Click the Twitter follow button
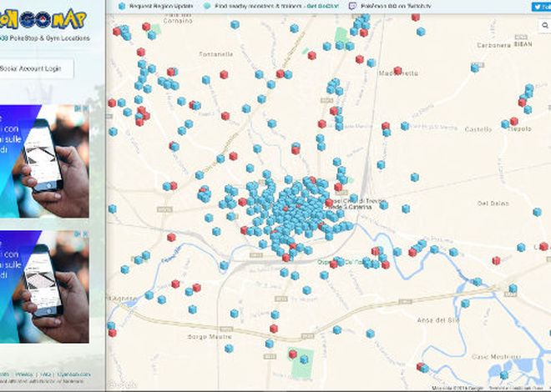 point(542,7)
